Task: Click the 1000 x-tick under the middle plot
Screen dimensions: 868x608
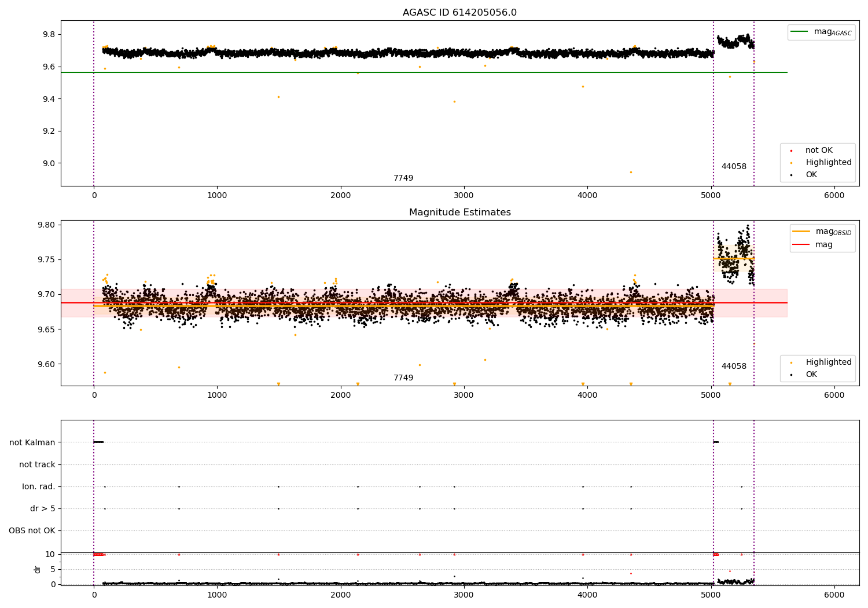Action: (217, 395)
